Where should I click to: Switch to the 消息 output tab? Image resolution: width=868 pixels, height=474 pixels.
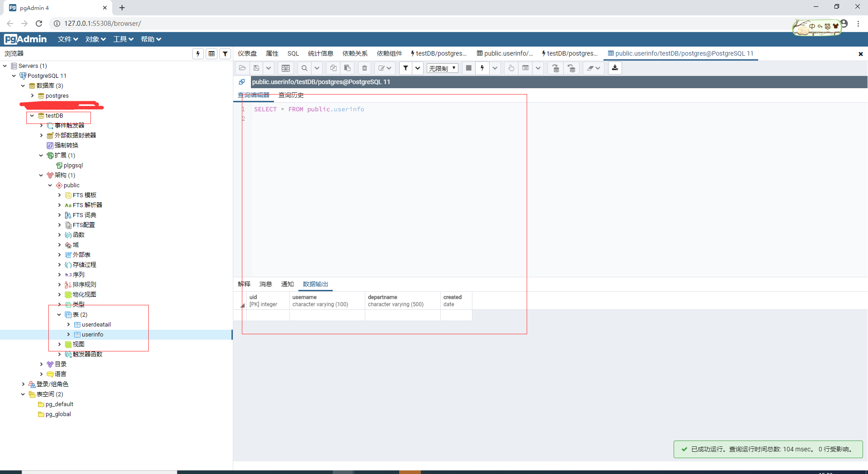point(265,284)
